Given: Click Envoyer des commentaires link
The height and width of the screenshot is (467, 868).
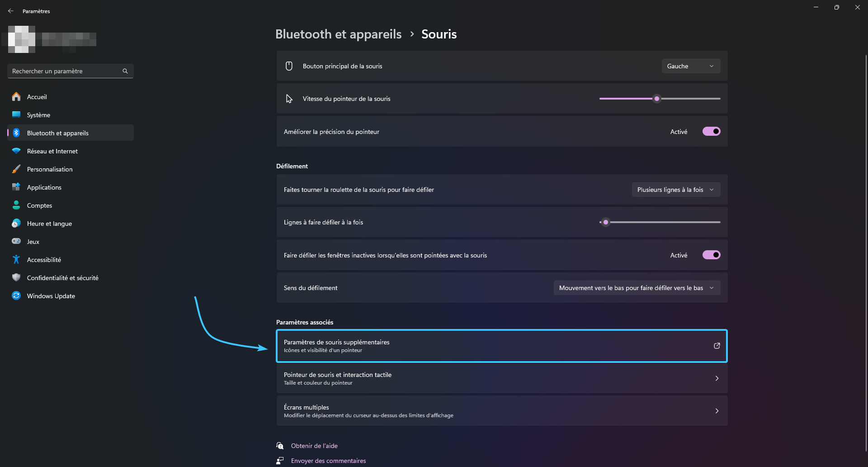Looking at the screenshot, I should (x=328, y=461).
